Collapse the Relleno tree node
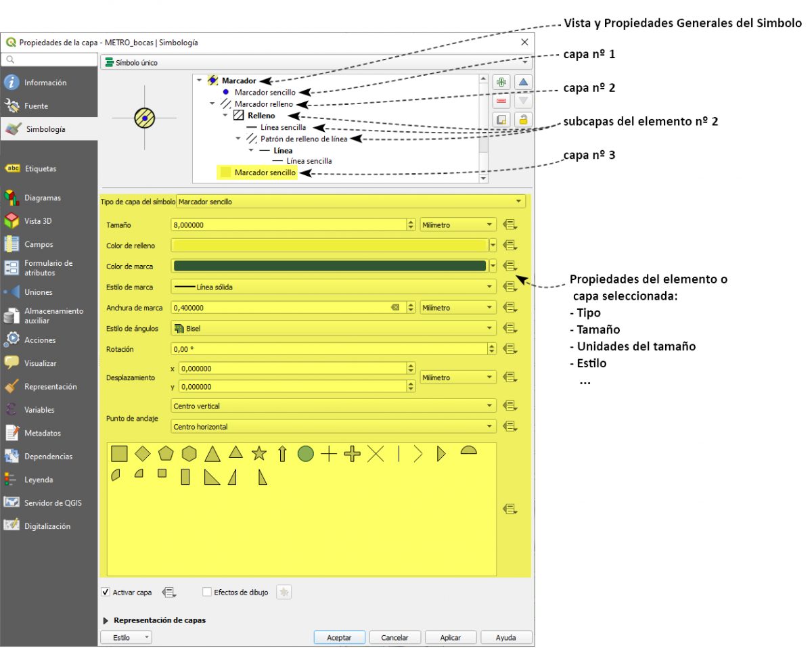This screenshot has height=648, width=812. pos(225,116)
